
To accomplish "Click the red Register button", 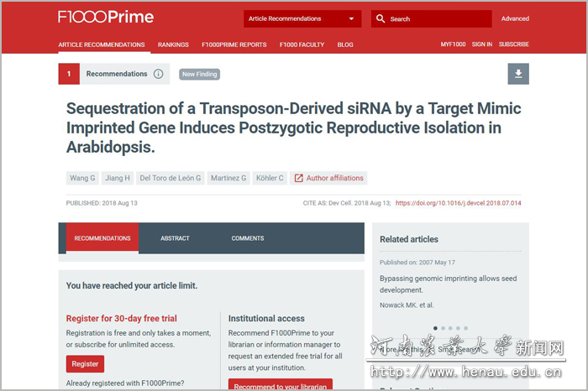I will (x=85, y=364).
